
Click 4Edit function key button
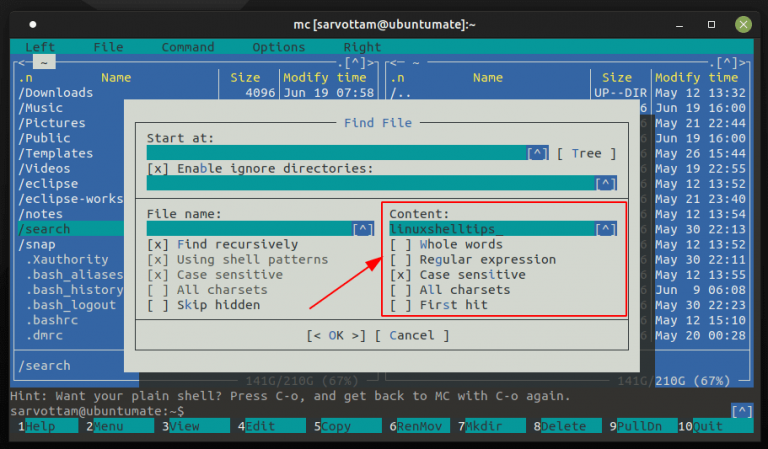pyautogui.click(x=271, y=426)
